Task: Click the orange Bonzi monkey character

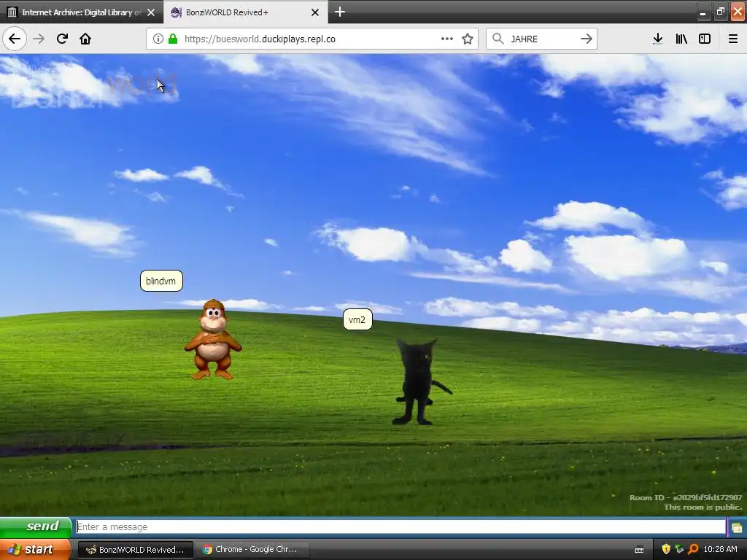Action: point(213,340)
